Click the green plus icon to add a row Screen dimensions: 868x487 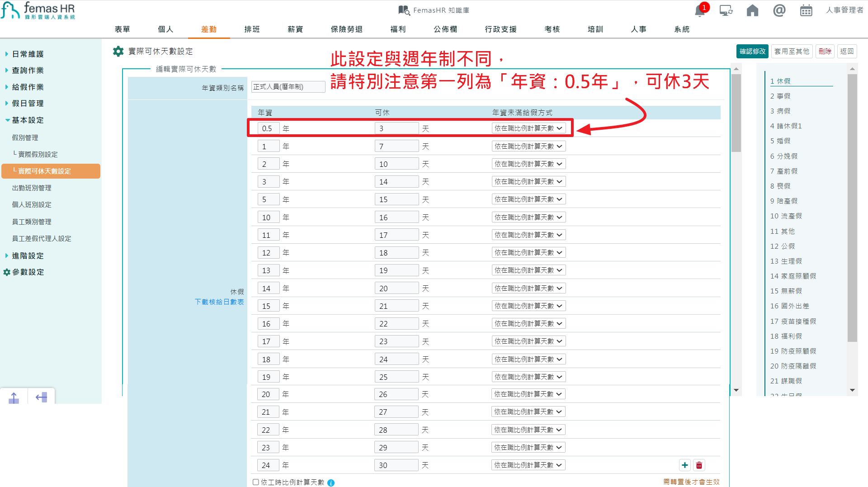pyautogui.click(x=685, y=465)
